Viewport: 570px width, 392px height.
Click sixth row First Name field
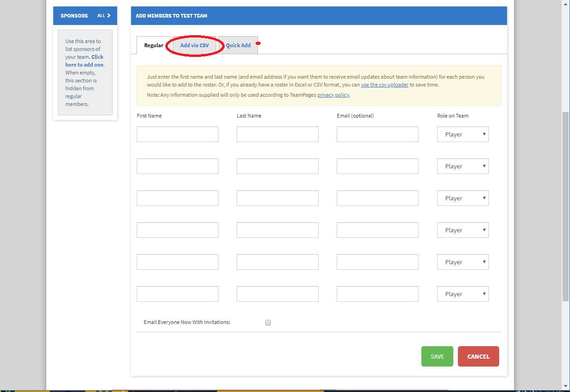(177, 294)
